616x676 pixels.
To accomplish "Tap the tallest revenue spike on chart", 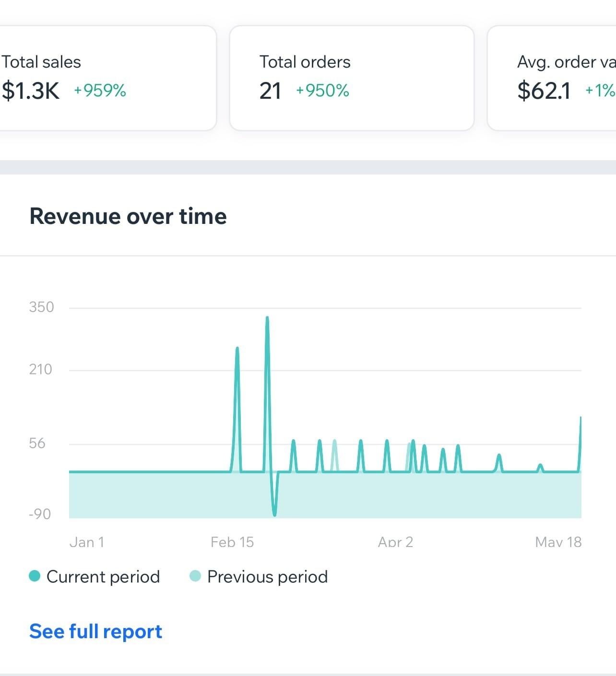I will point(267,320).
